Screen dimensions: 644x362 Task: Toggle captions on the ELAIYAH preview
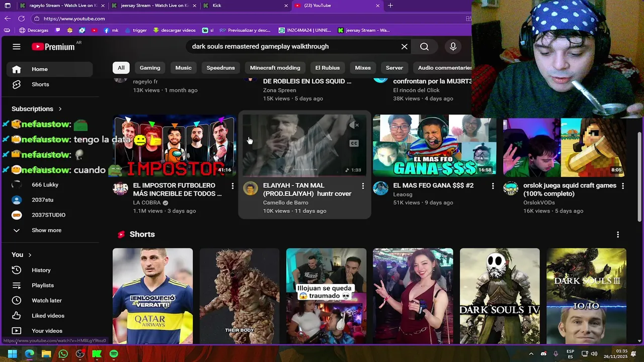click(x=354, y=143)
